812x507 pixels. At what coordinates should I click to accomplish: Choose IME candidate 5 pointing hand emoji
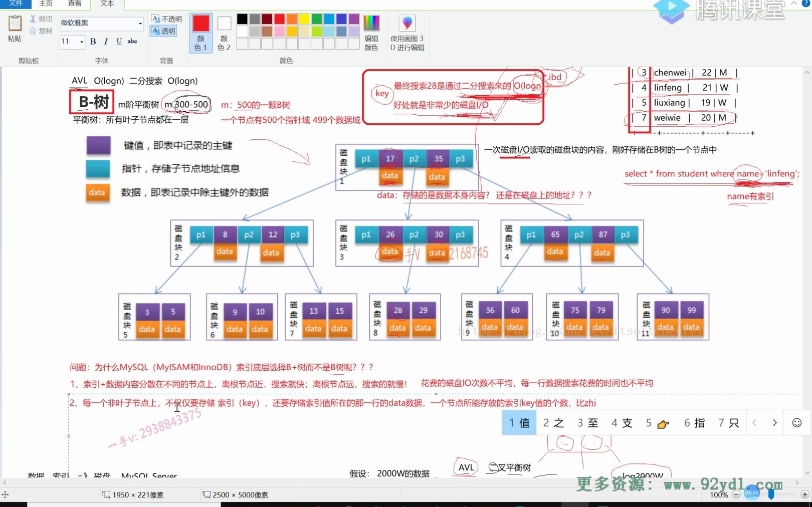coord(658,423)
